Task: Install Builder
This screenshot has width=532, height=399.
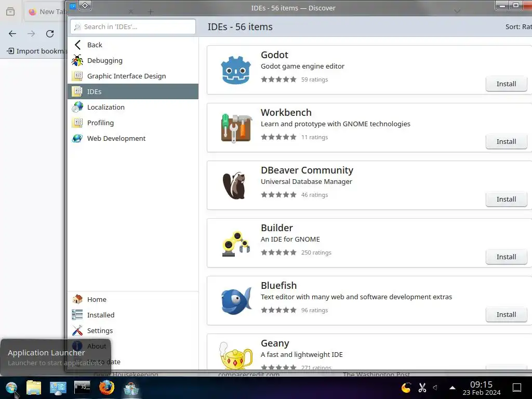Action: [x=506, y=257]
